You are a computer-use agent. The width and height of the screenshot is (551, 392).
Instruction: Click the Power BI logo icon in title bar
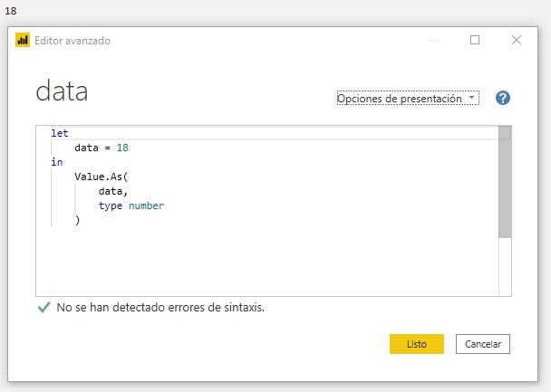pyautogui.click(x=22, y=41)
